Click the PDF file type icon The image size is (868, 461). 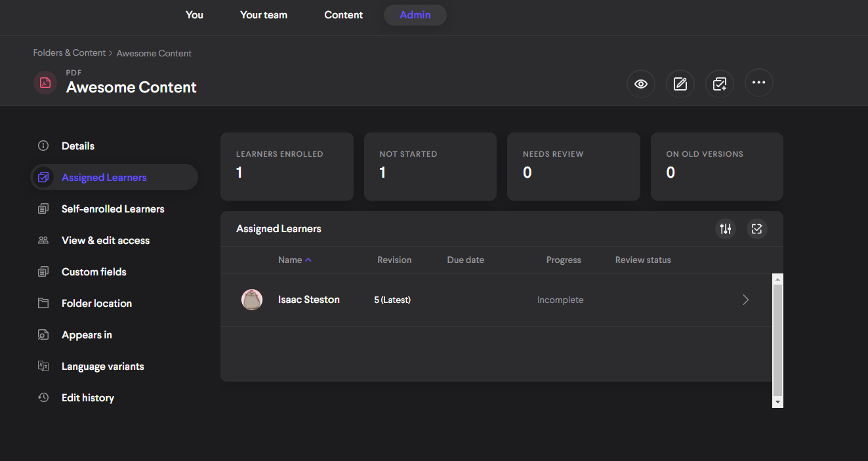(x=45, y=83)
